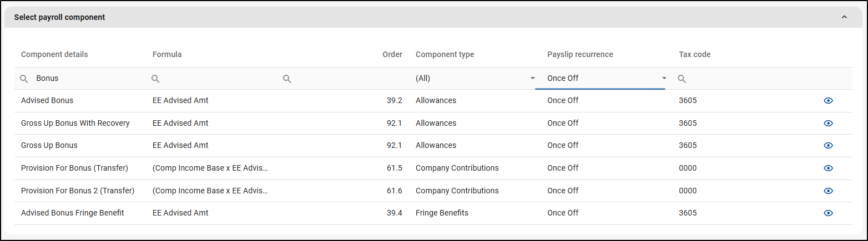Select the Advised Bonus component name
Image resolution: width=868 pixels, height=241 pixels.
pyautogui.click(x=47, y=101)
